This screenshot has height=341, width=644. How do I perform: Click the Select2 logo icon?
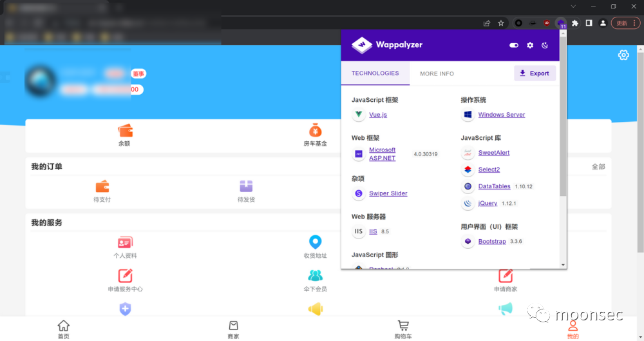(x=468, y=170)
